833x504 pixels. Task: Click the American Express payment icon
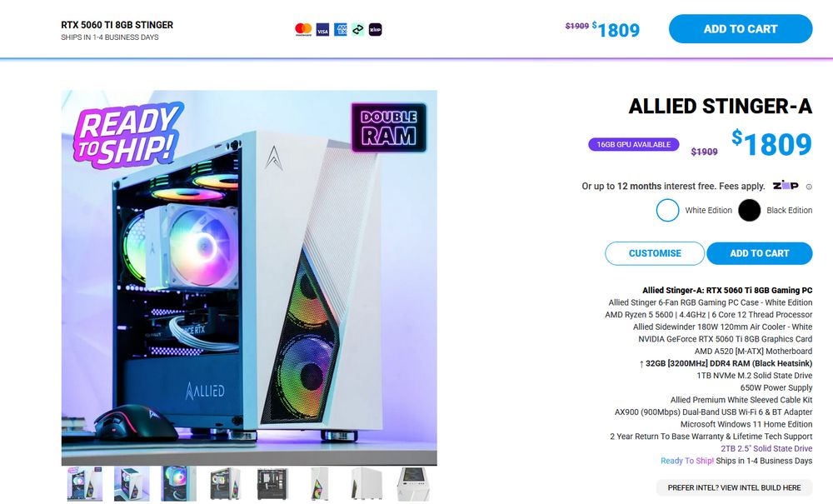pos(341,30)
